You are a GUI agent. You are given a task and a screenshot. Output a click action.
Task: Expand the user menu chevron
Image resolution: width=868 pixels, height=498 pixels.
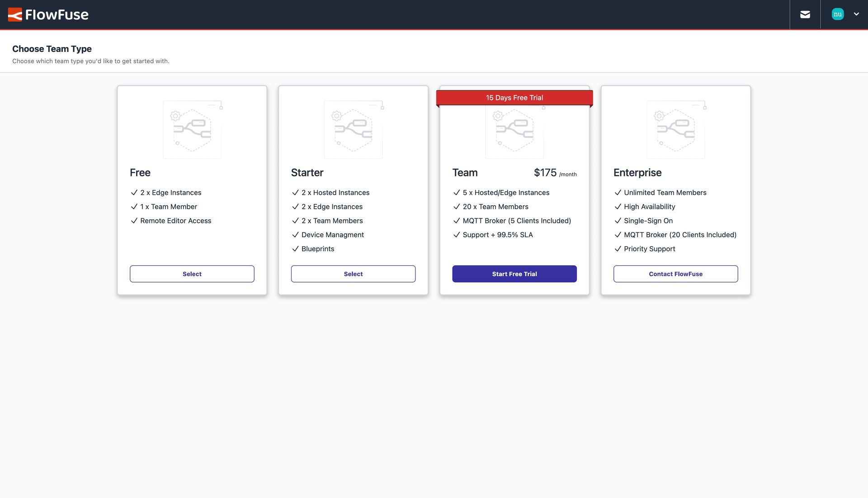[x=856, y=14]
